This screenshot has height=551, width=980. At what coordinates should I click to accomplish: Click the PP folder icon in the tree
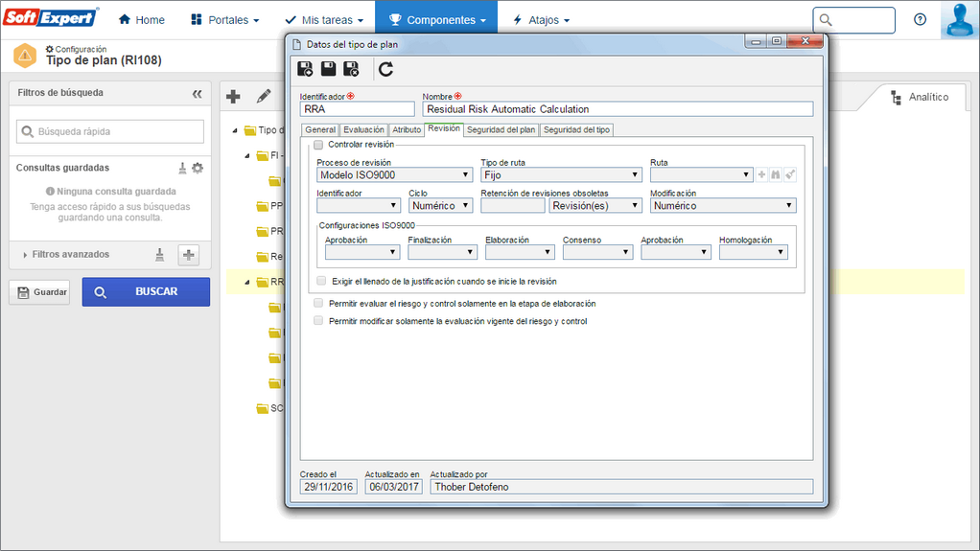[263, 206]
